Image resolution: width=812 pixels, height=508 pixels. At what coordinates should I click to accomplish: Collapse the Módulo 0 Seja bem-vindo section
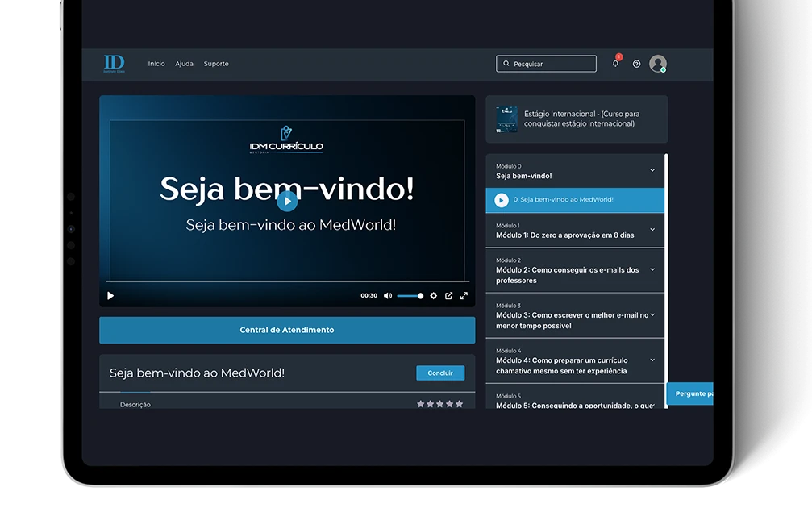652,170
